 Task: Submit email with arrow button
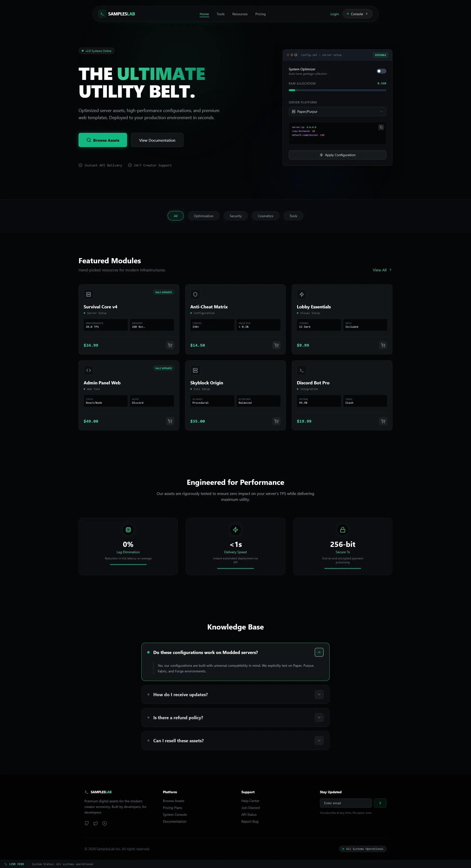pyautogui.click(x=380, y=803)
